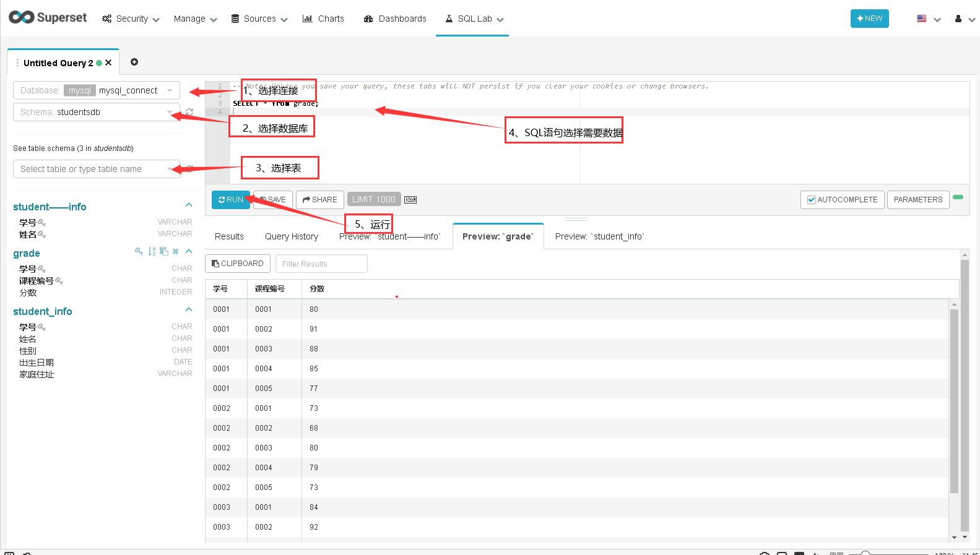
Task: Open the PARAMETERS button
Action: coord(918,200)
